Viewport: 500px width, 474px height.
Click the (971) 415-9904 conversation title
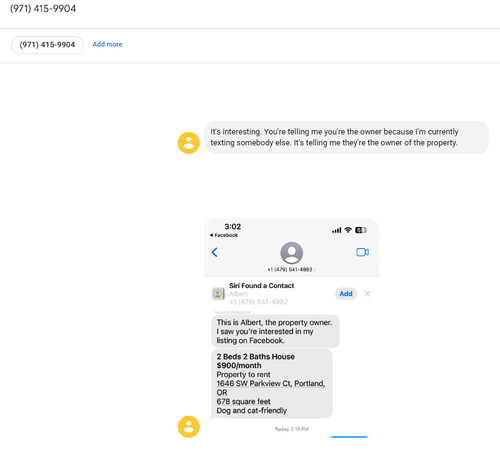pos(43,8)
